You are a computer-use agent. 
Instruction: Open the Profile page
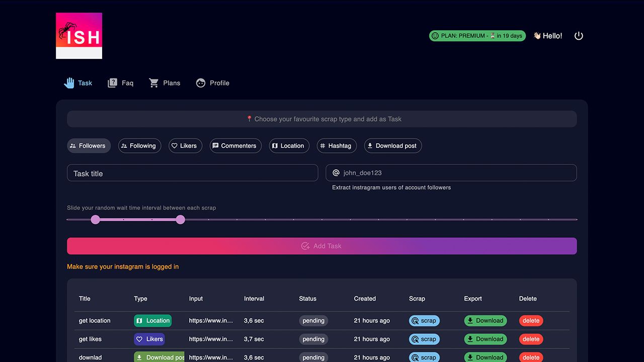point(212,83)
